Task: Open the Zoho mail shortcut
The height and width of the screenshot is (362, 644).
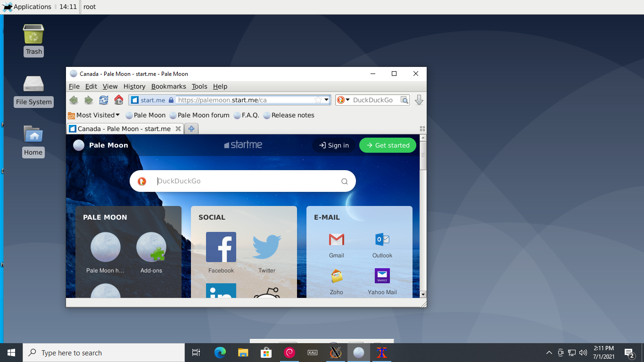Action: (337, 282)
